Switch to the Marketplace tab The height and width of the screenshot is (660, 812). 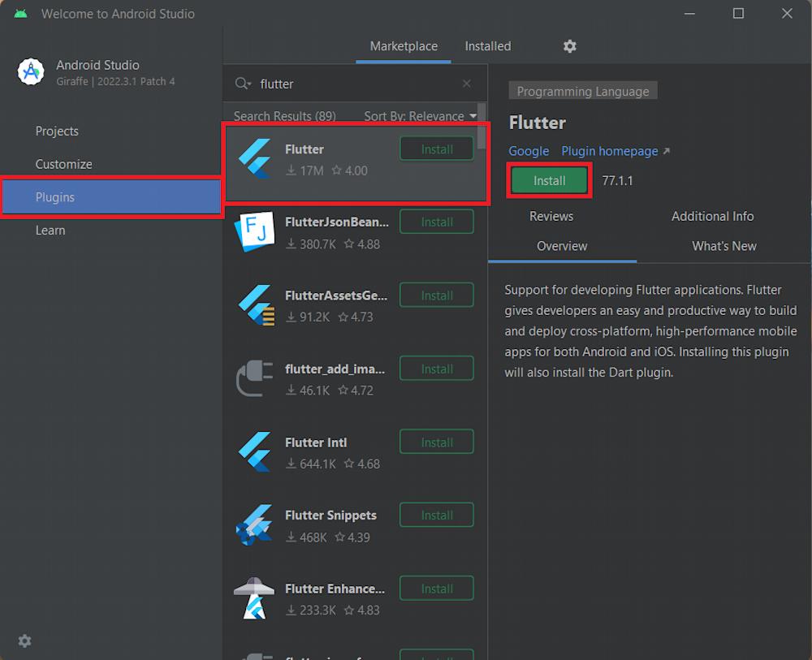click(x=404, y=46)
